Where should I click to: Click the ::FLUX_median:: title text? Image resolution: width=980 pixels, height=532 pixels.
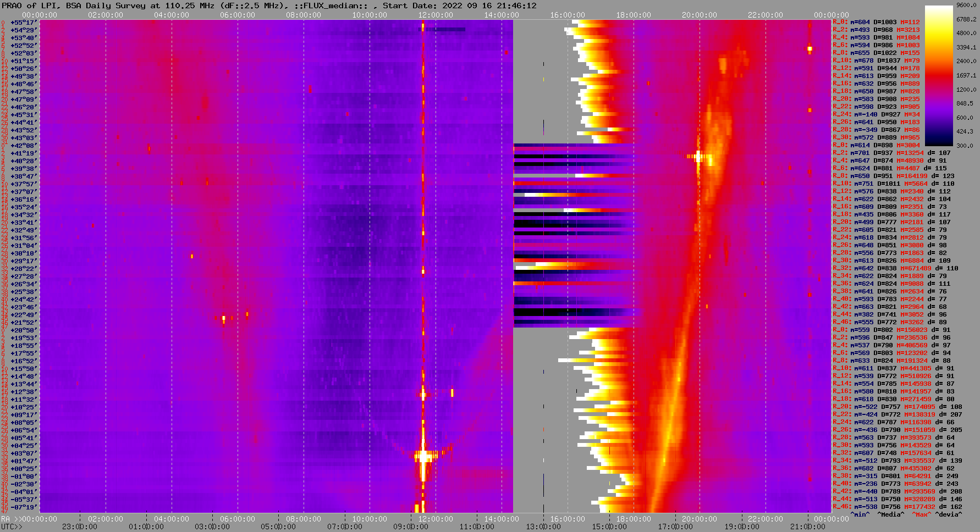tap(331, 5)
